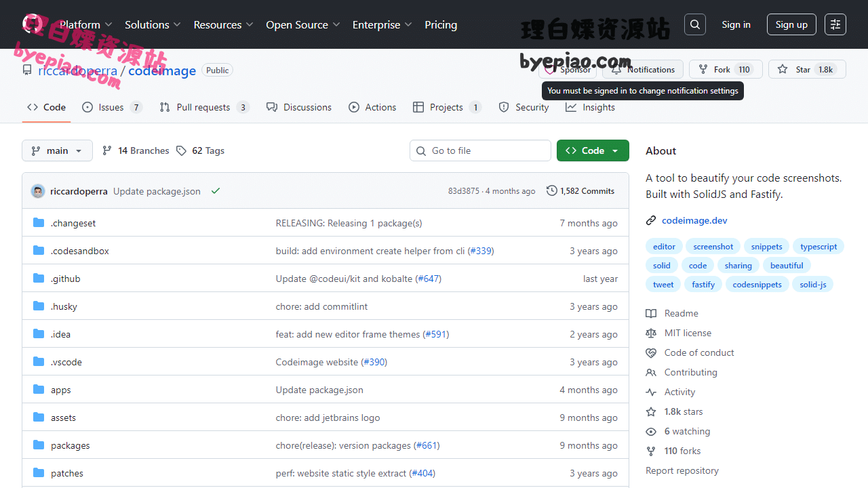This screenshot has height=488, width=868.
Task: Open the 1.8k stars link in About
Action: coord(684,411)
